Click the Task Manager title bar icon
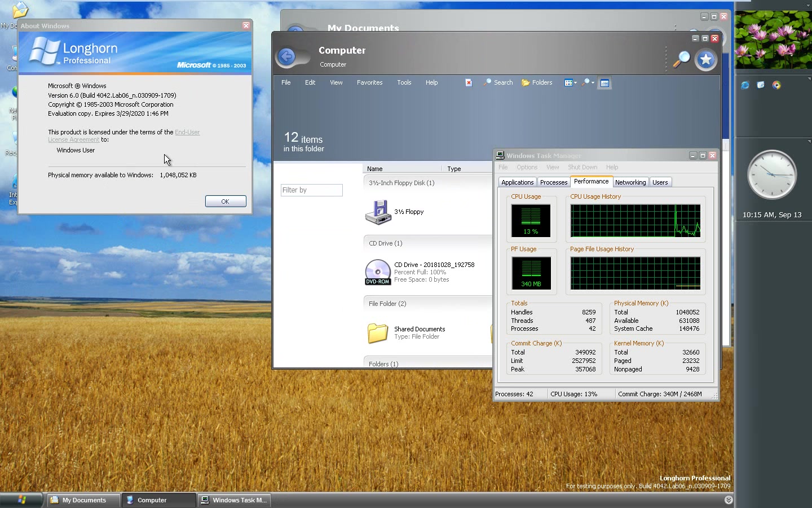The image size is (812, 508). (500, 155)
